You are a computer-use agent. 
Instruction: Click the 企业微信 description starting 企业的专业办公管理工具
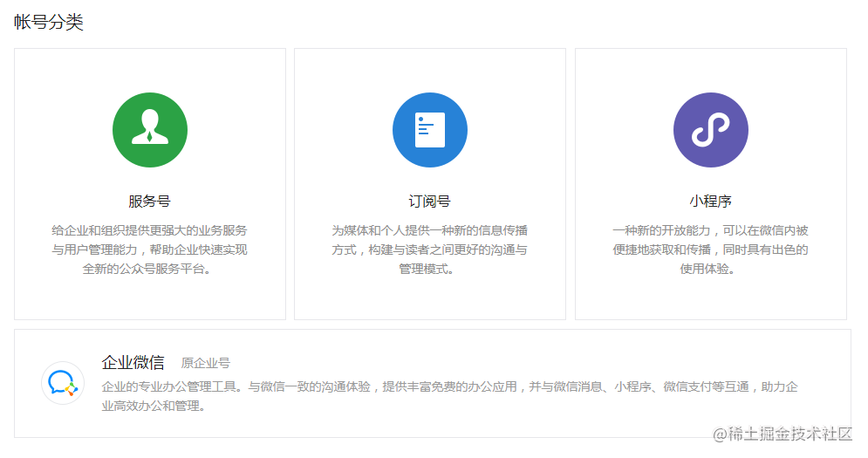point(449,396)
